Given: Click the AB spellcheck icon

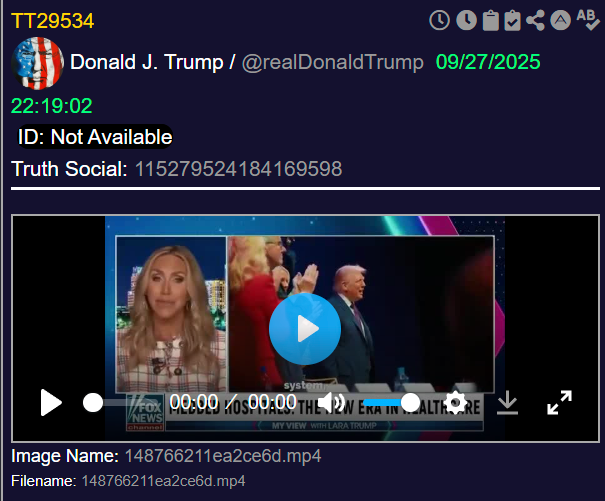Looking at the screenshot, I should [x=588, y=20].
